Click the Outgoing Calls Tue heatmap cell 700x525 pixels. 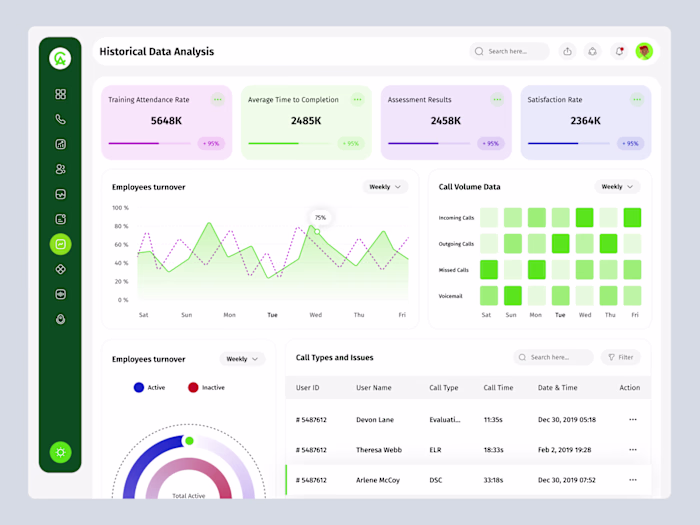[x=560, y=243]
